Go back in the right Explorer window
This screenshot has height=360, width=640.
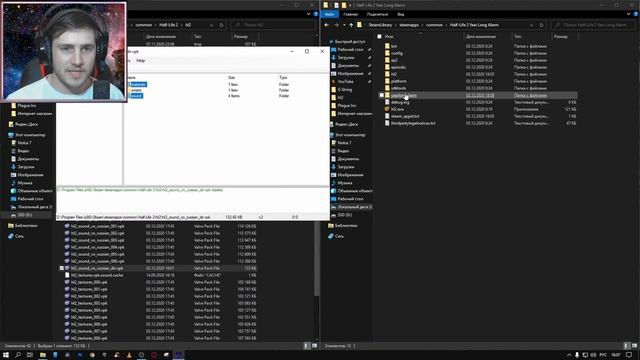(327, 25)
